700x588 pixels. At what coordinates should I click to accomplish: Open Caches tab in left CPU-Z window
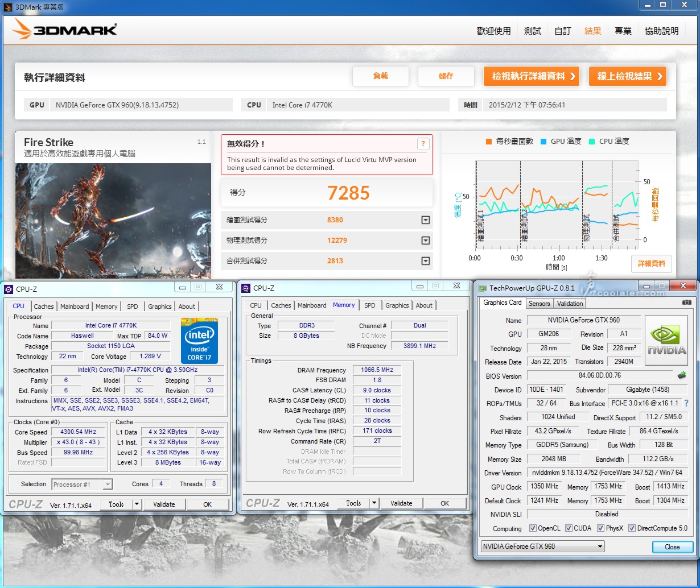pos(44,307)
